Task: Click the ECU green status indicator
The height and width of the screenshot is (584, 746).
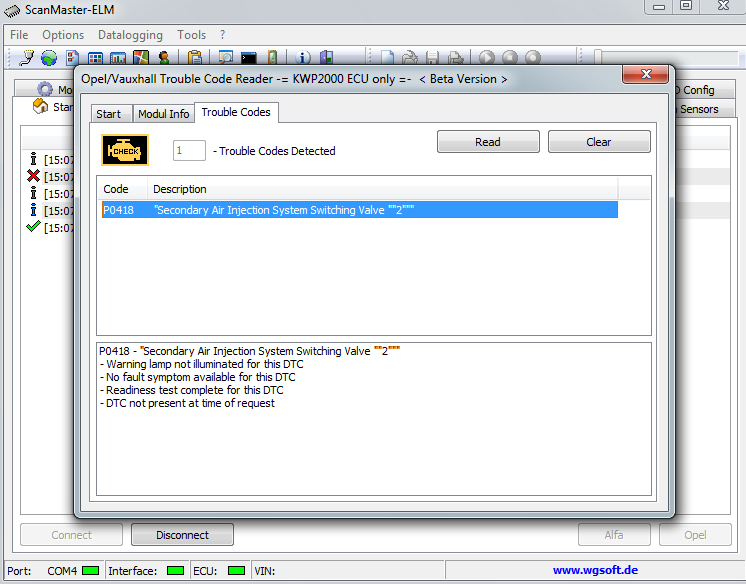Action: click(x=236, y=570)
